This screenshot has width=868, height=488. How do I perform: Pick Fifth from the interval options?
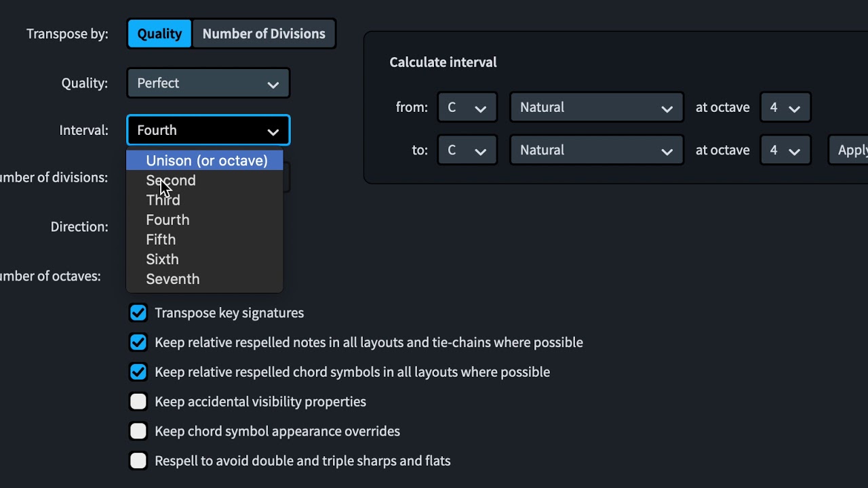161,239
